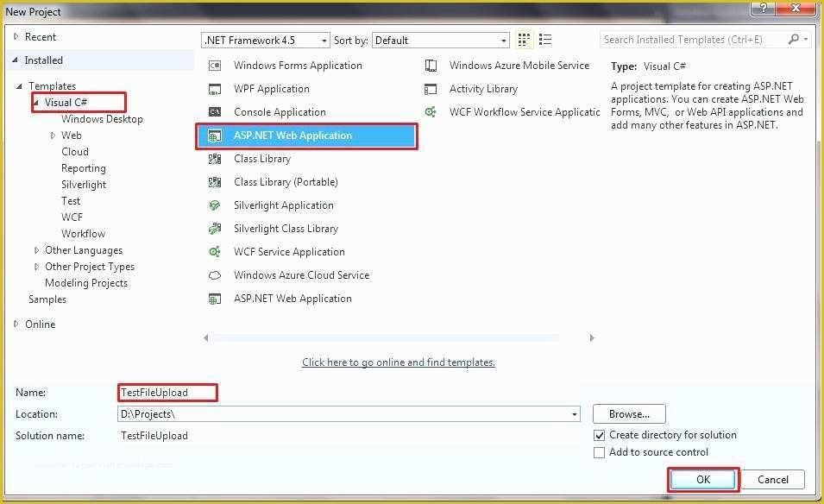Expand the Other Project Types node
This screenshot has height=504, width=824.
point(36,267)
